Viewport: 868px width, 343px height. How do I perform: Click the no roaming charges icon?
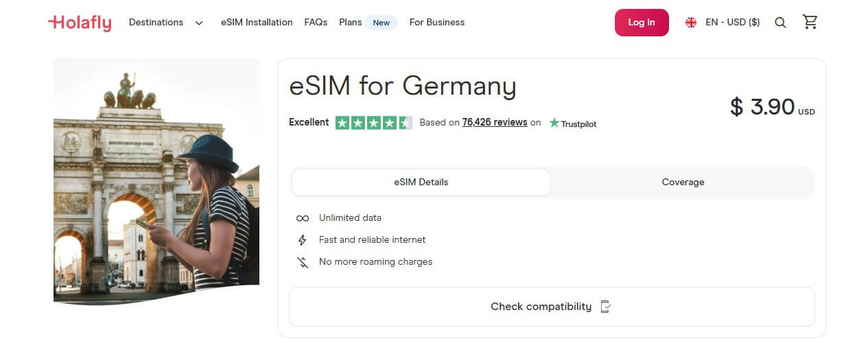(x=302, y=262)
